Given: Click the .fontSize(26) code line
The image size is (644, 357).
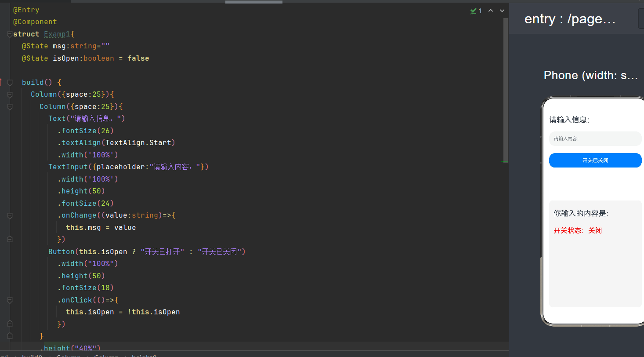Looking at the screenshot, I should tap(86, 131).
